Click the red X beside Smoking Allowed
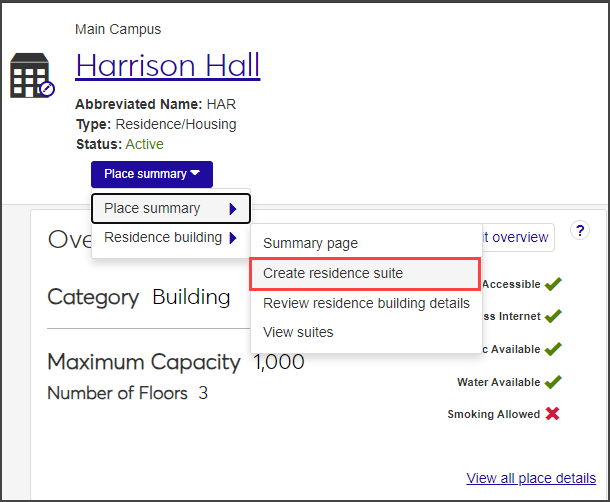 coord(553,414)
